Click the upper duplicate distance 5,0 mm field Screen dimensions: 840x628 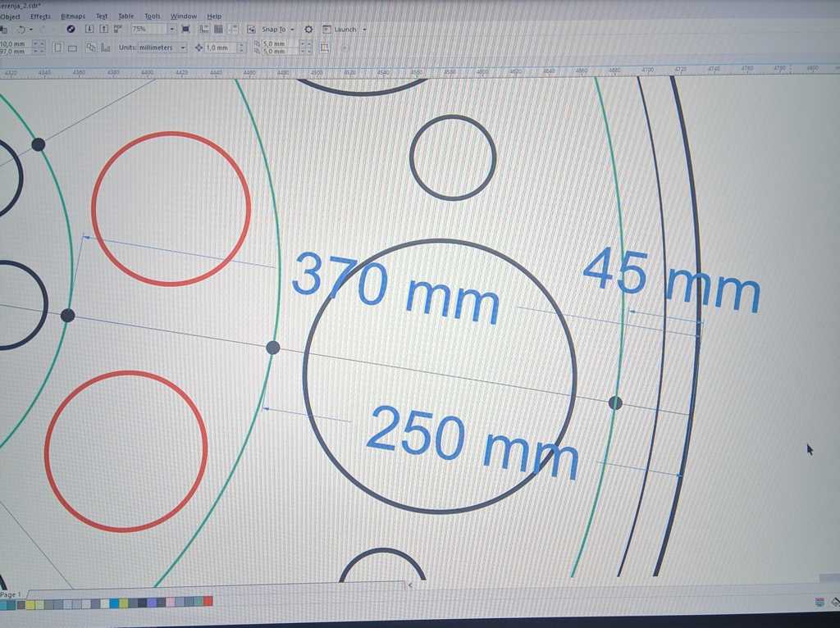coord(279,44)
